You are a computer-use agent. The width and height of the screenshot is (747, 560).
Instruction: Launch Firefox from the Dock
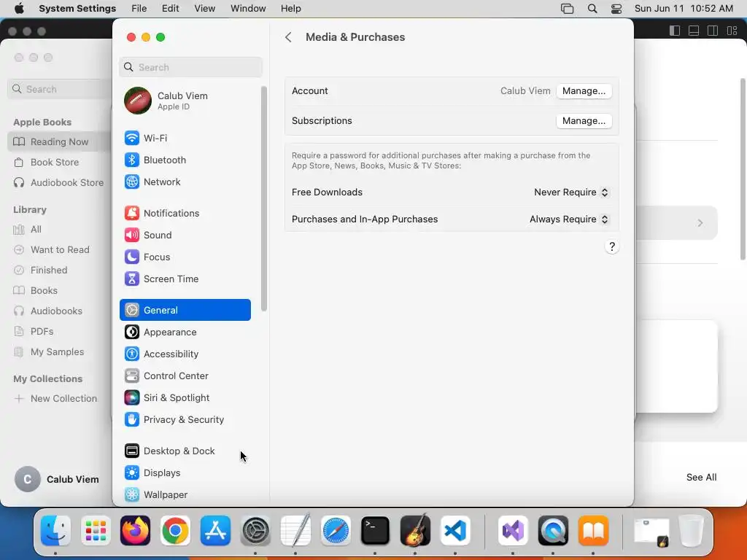[135, 531]
